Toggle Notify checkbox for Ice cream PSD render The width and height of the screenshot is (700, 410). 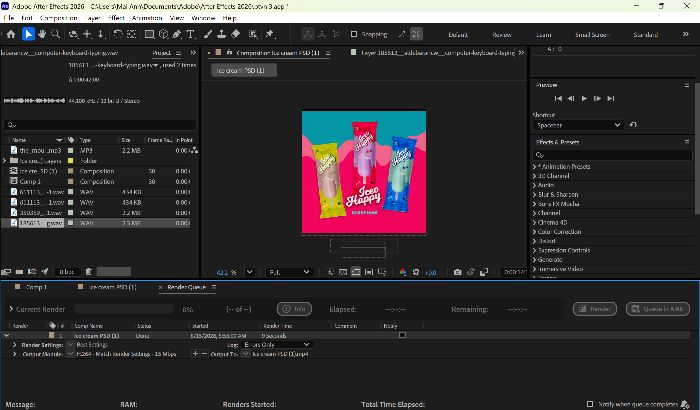tap(402, 335)
